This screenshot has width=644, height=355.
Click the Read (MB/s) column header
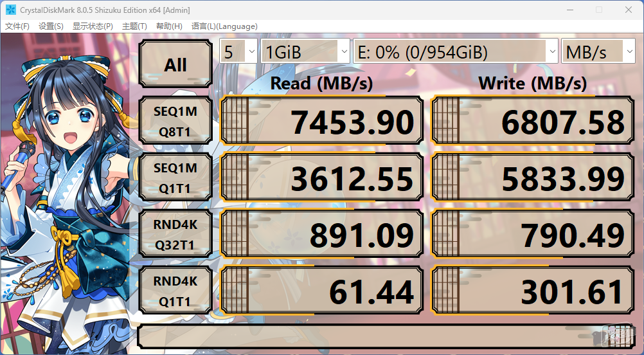pos(321,83)
